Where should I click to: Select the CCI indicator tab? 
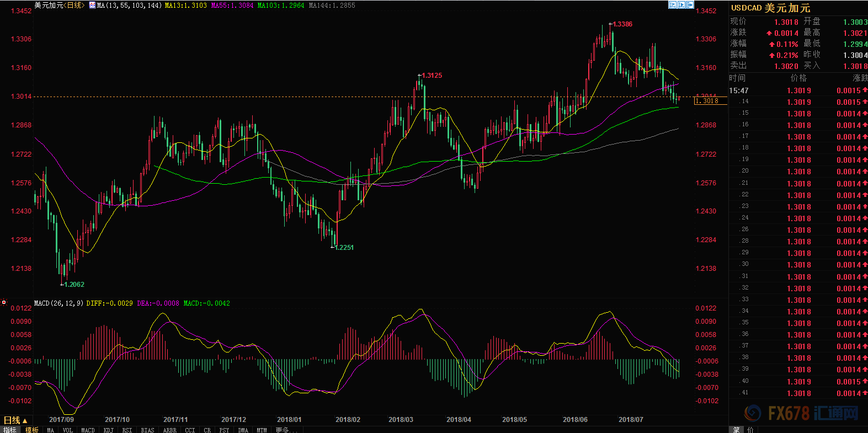tap(190, 430)
